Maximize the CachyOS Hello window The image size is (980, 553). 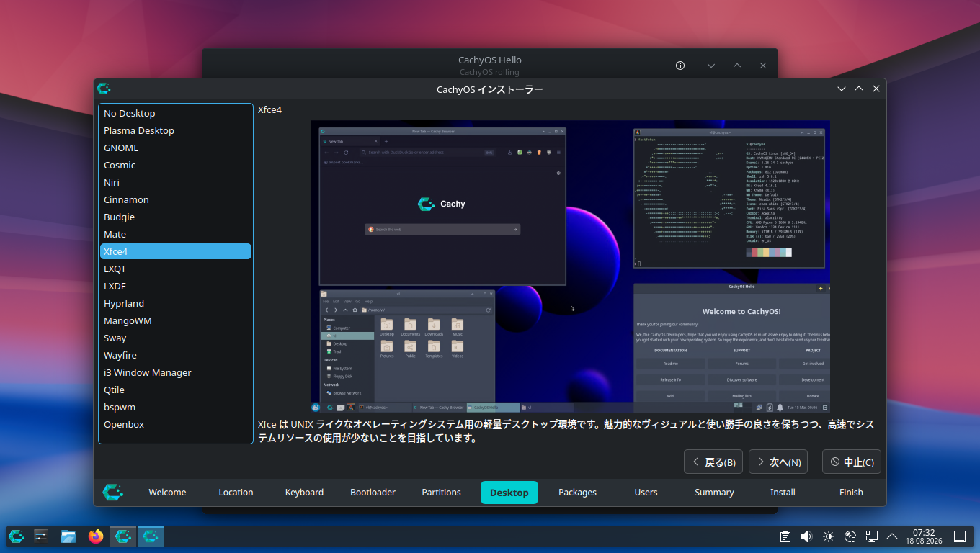click(737, 66)
